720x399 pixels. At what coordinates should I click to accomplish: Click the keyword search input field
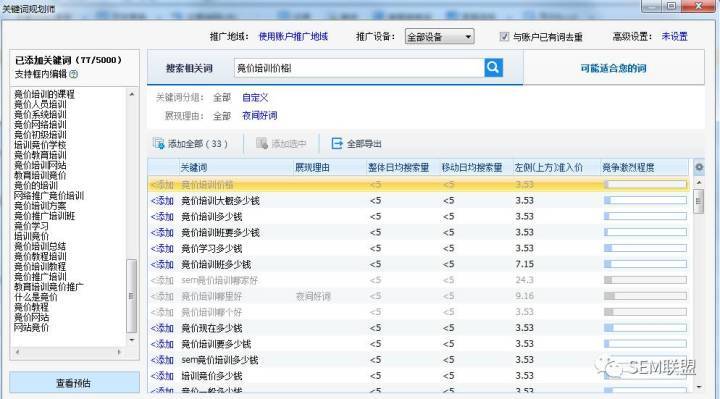(359, 68)
